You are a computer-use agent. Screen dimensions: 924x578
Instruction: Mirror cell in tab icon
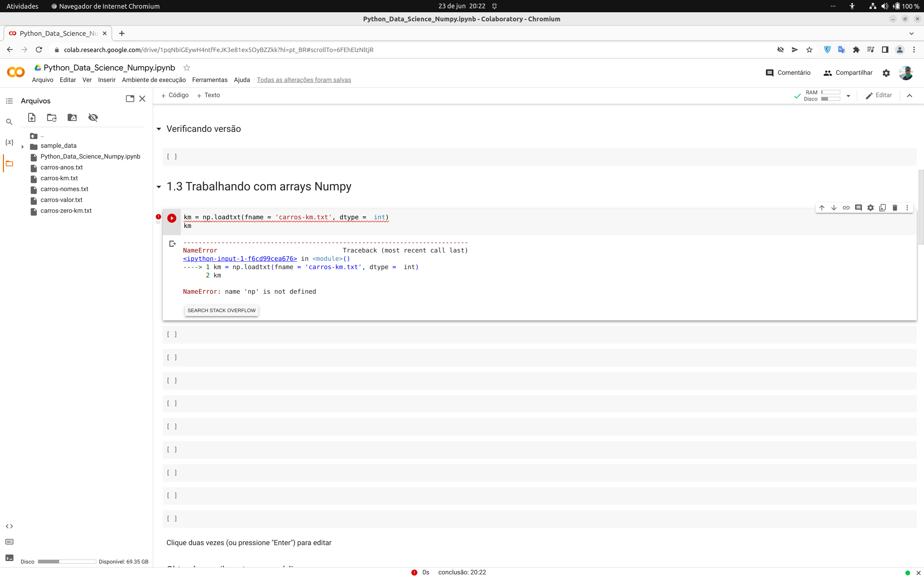(x=882, y=208)
